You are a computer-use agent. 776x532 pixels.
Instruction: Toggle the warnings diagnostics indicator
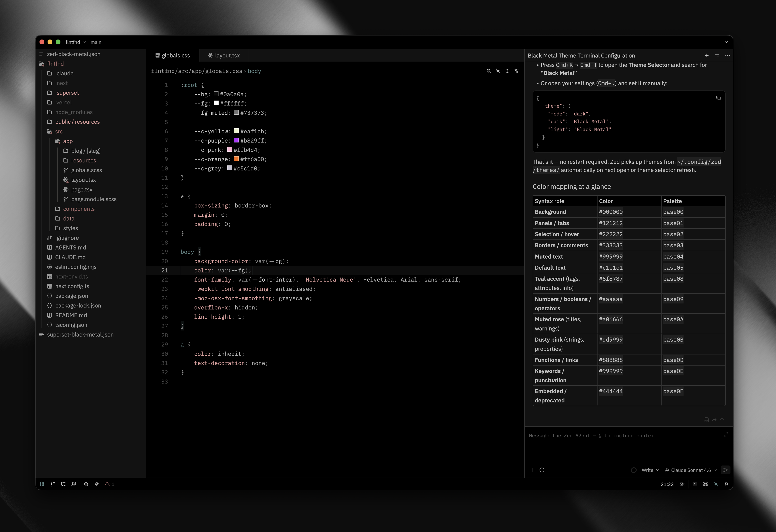pyautogui.click(x=110, y=484)
